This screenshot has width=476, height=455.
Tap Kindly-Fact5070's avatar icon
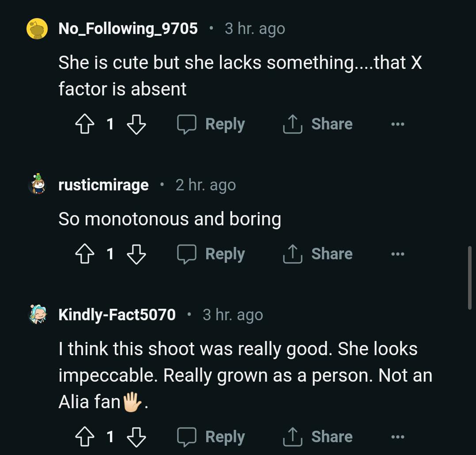37,315
